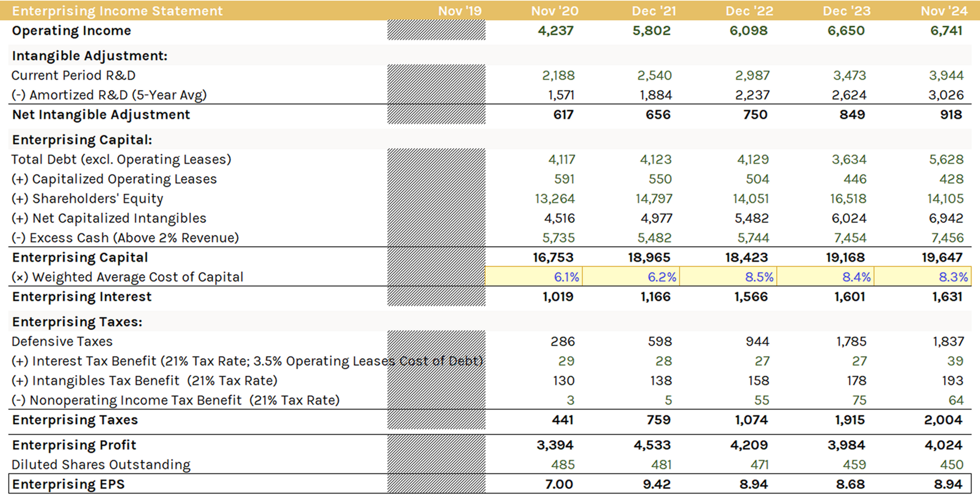The width and height of the screenshot is (980, 502).
Task: Click the Enterprising Taxes total 2,004
Action: coord(943,420)
